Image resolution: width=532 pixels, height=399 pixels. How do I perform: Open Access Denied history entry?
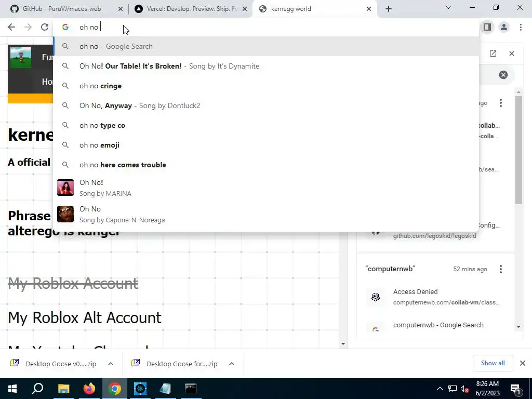[x=436, y=297]
